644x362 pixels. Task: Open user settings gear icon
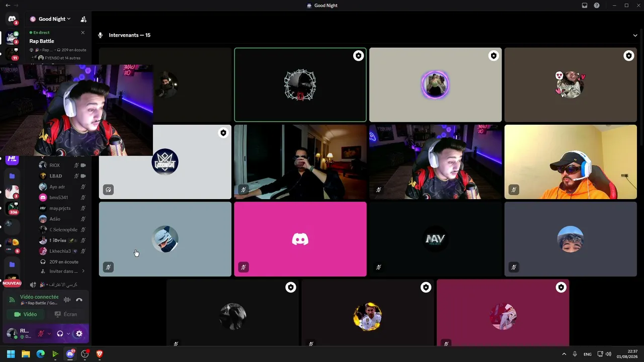pos(79,333)
